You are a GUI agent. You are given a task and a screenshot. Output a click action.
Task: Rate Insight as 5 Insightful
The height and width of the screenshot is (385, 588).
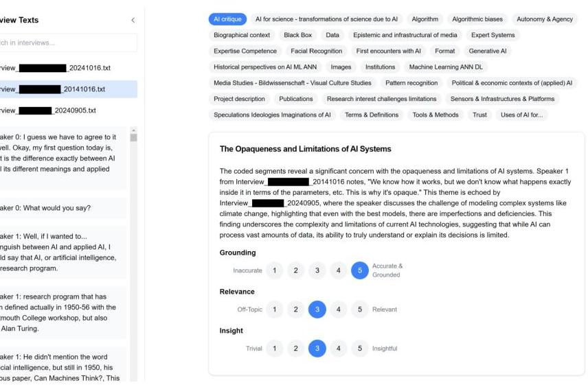360,349
